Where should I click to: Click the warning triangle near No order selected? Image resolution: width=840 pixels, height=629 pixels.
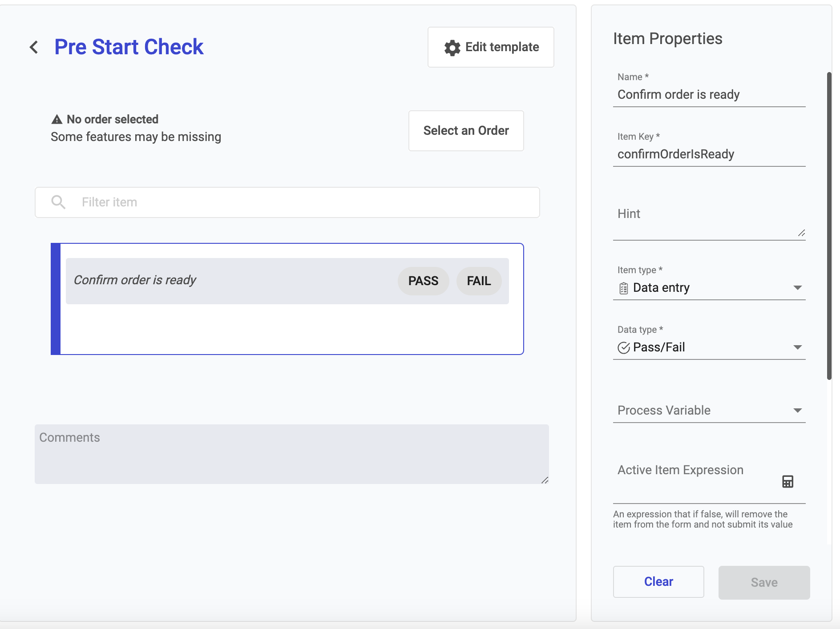click(x=57, y=119)
